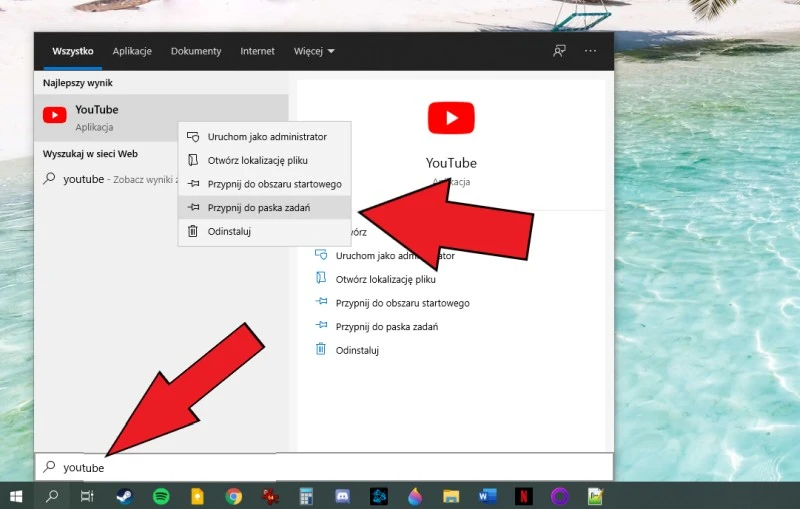
Task: Open File Explorer from the taskbar
Action: [451, 496]
